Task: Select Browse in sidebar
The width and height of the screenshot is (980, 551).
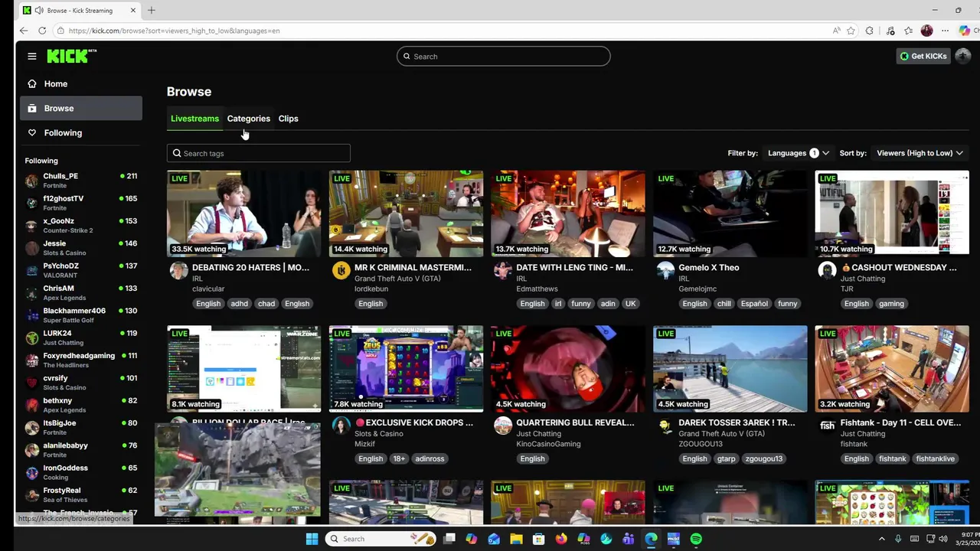Action: pos(81,108)
